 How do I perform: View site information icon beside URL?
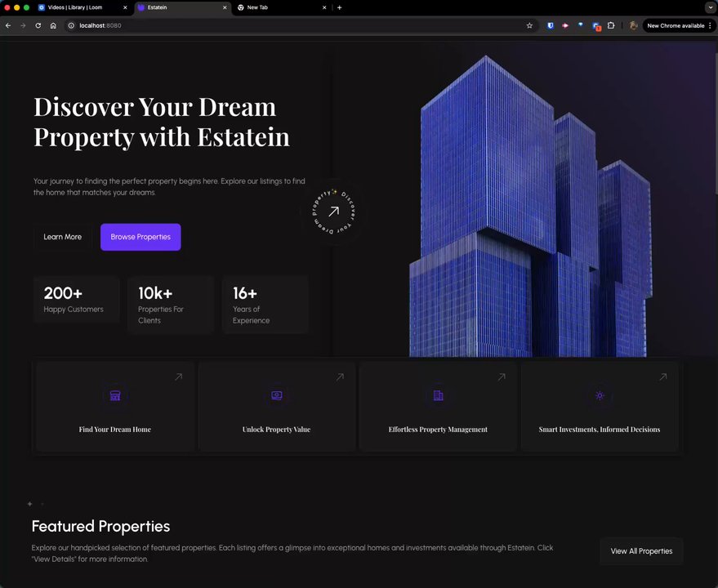[71, 25]
